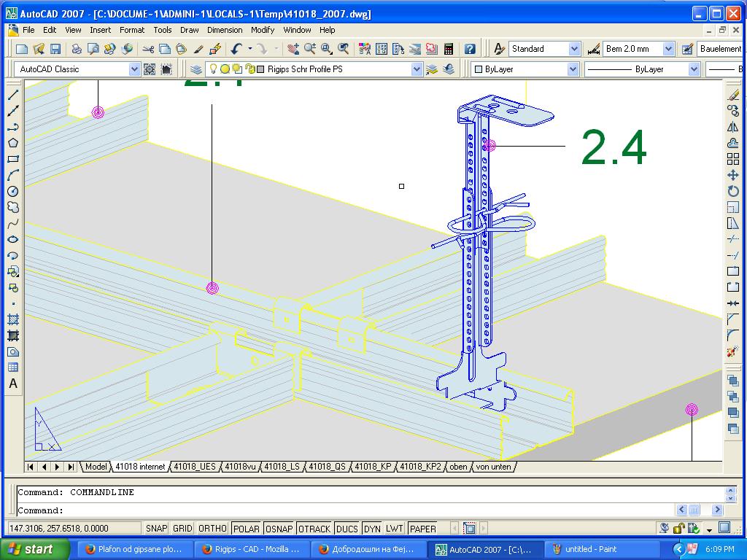
Task: Open the ByLayer color control
Action: pyautogui.click(x=525, y=69)
